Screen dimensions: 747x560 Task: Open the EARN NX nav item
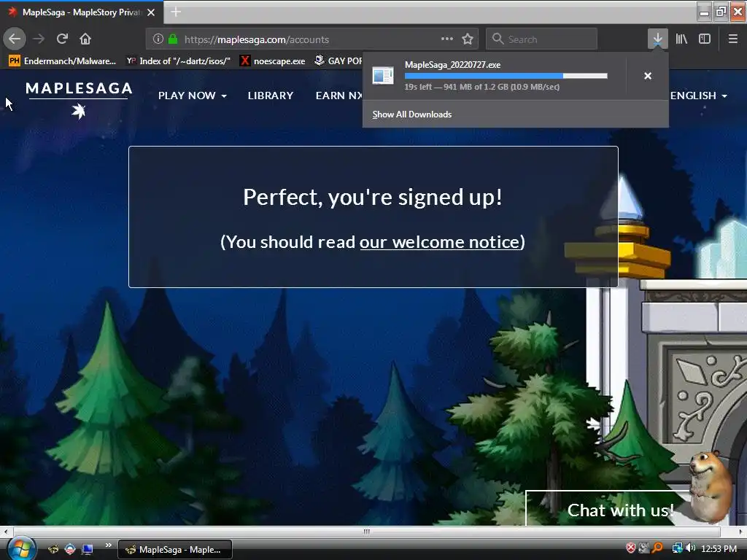click(x=338, y=96)
